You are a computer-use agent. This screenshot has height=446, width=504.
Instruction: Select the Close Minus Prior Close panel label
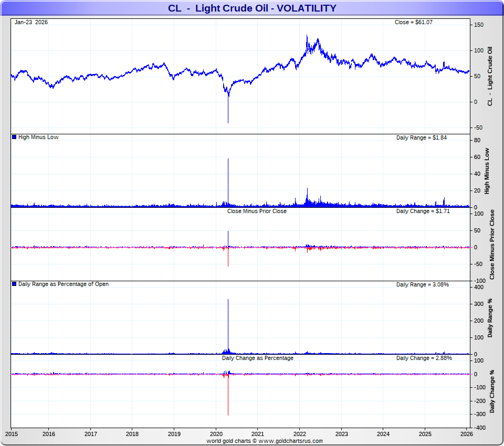pos(257,211)
